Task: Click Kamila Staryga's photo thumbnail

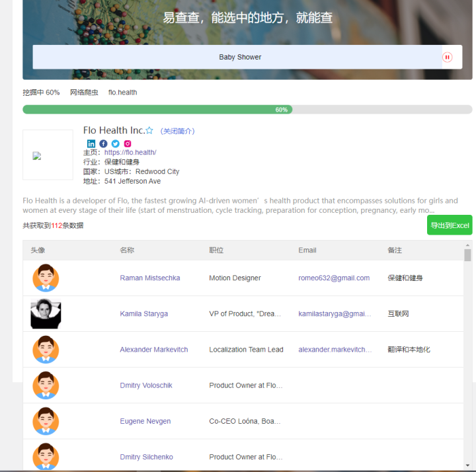Action: click(x=46, y=313)
